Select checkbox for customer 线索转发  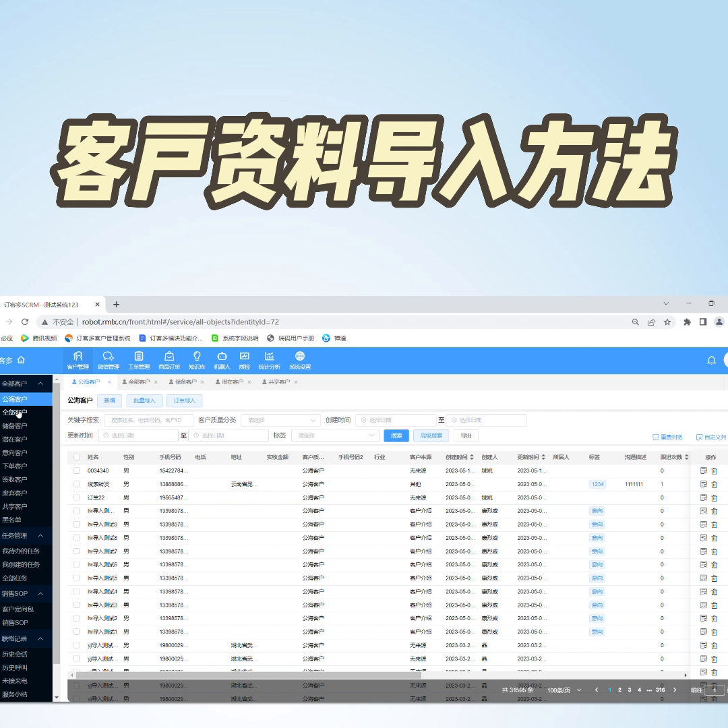(x=77, y=484)
